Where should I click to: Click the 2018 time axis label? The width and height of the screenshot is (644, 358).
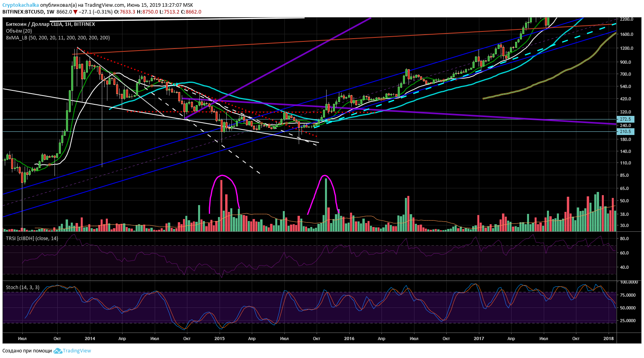coord(609,338)
